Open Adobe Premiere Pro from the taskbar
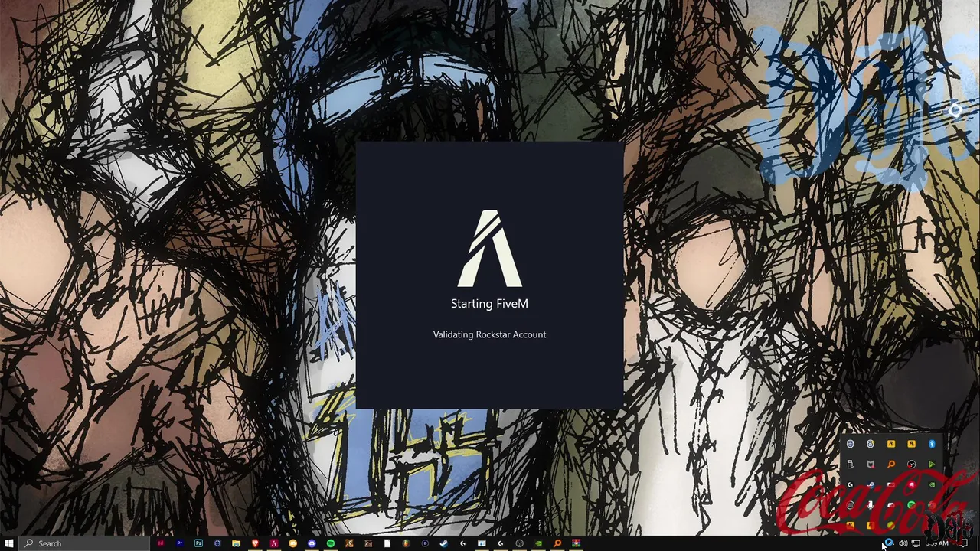 pos(180,543)
